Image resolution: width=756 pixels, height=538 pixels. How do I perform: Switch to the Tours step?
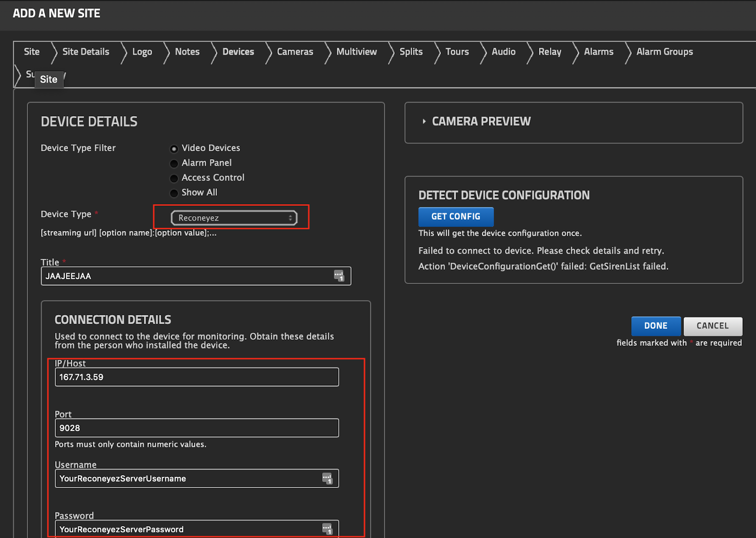pos(457,51)
